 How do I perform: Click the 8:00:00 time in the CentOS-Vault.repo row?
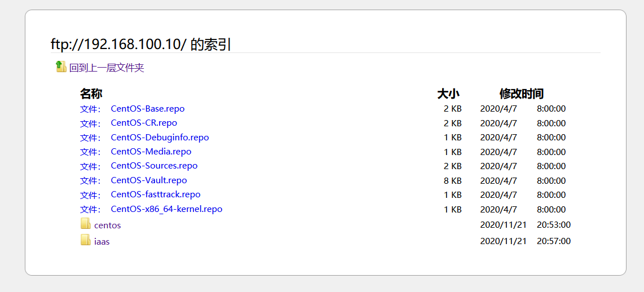tap(551, 181)
